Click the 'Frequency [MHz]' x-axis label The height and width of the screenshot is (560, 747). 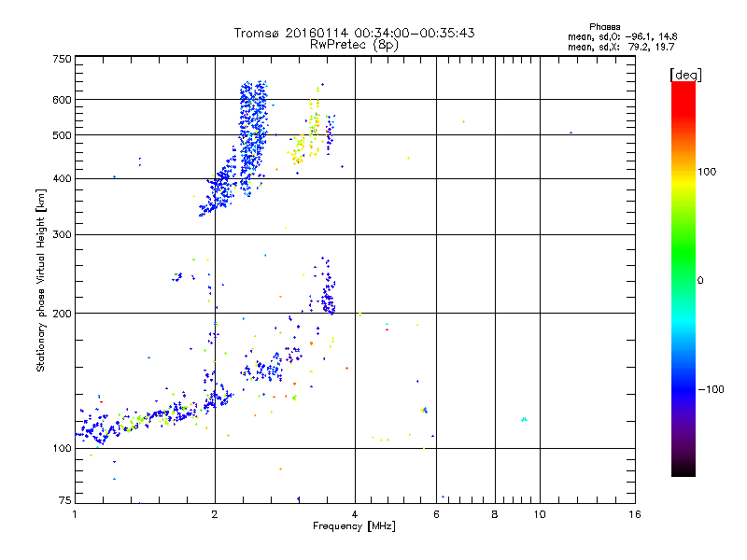coord(354,526)
